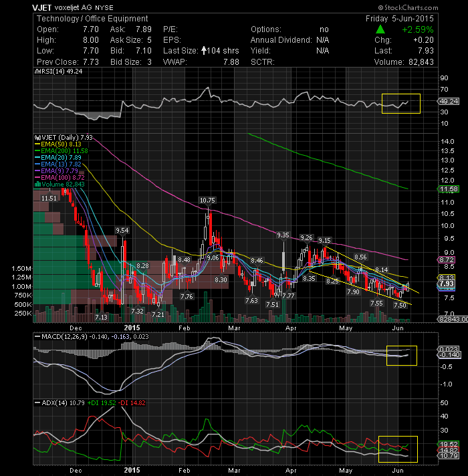Click the green up-arrow price change icon
This screenshot has height=476, width=468.
(x=380, y=29)
